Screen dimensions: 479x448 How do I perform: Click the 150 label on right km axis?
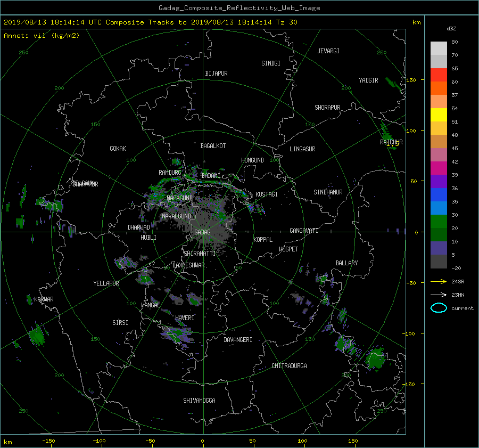pyautogui.click(x=411, y=80)
